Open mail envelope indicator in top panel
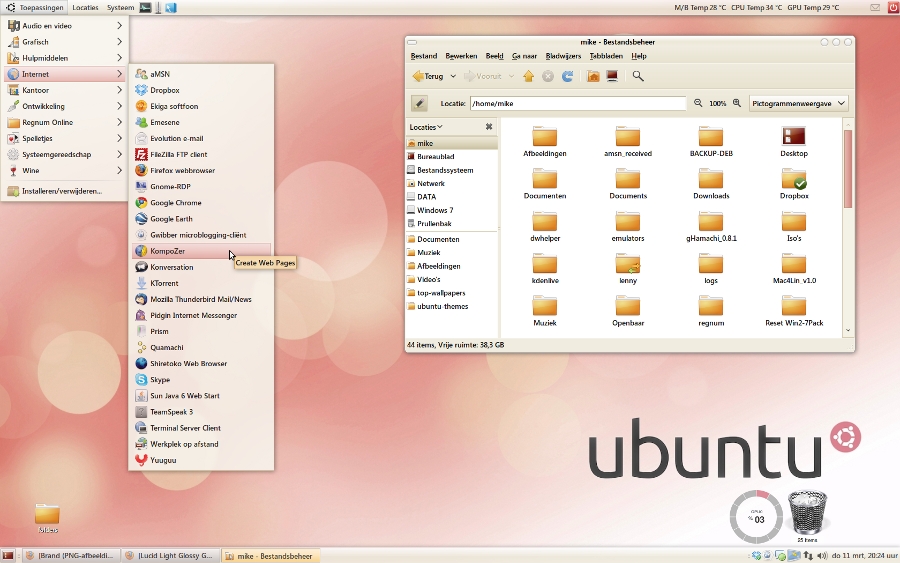This screenshot has width=900, height=563. point(875,7)
